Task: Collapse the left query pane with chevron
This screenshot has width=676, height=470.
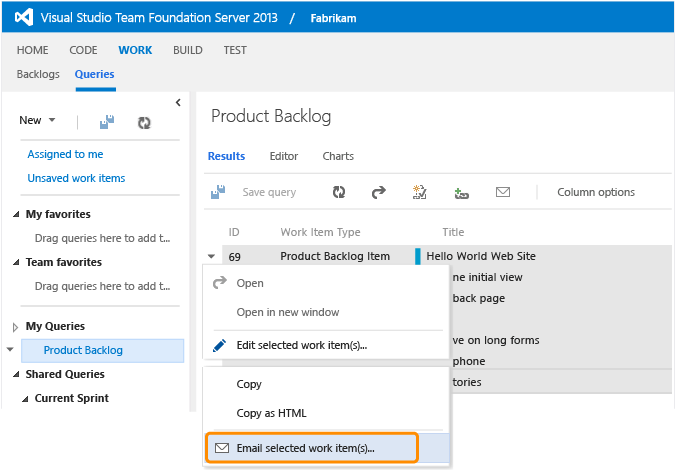Action: click(x=178, y=103)
